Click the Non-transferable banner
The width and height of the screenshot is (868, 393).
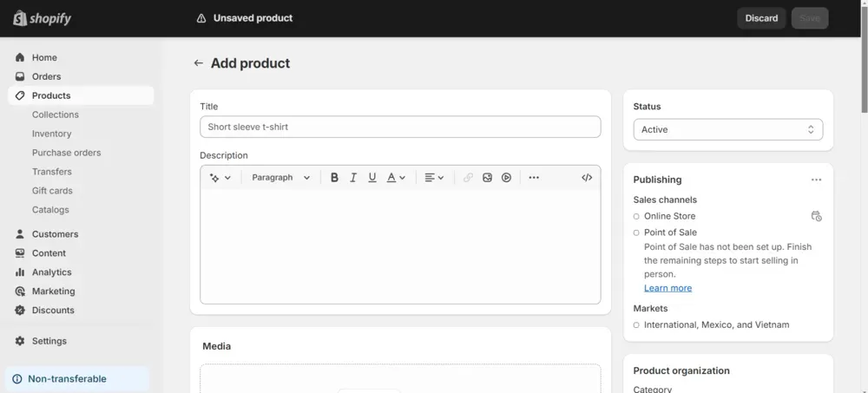pyautogui.click(x=77, y=379)
